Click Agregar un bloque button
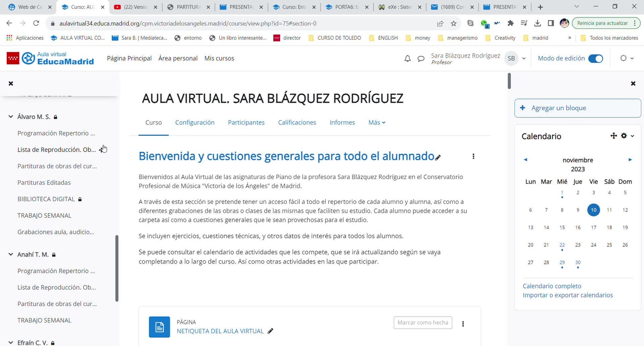 click(x=578, y=108)
